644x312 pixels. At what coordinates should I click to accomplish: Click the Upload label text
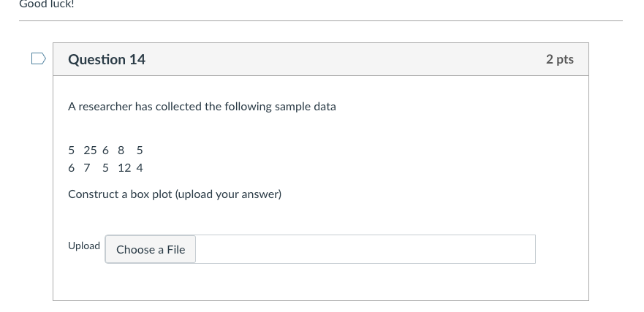click(84, 246)
